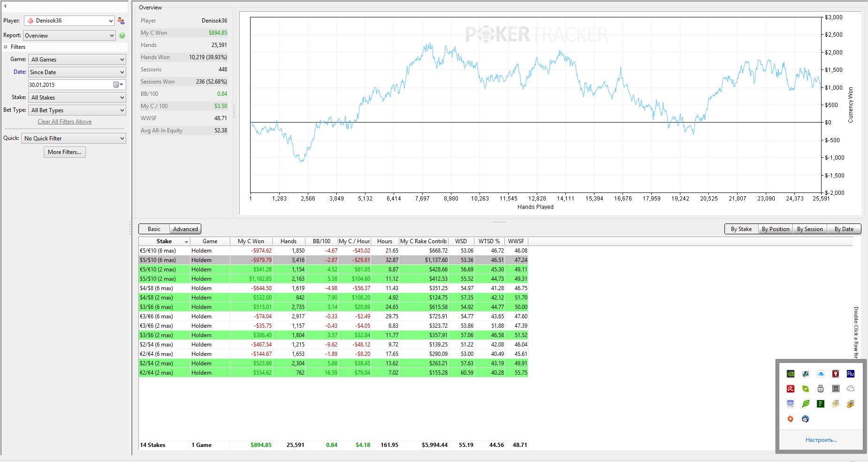The image size is (868, 462).
Task: Group the report By Position
Action: [776, 229]
